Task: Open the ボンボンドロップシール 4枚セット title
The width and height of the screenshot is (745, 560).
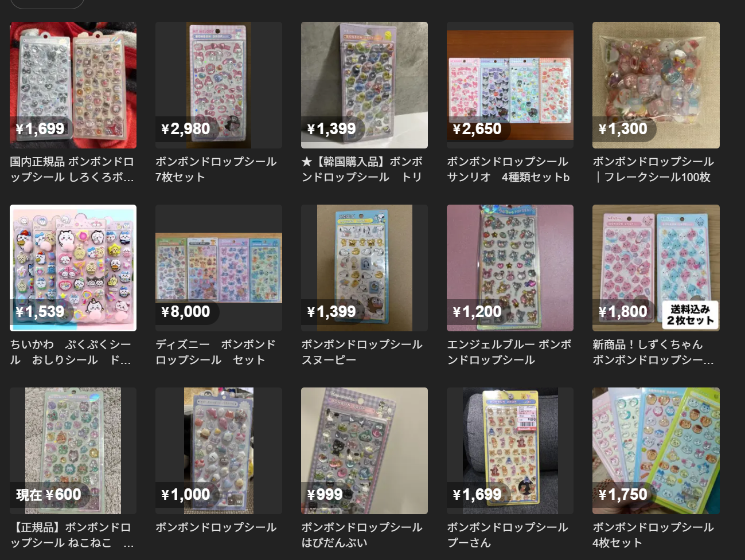Action: pos(653,535)
